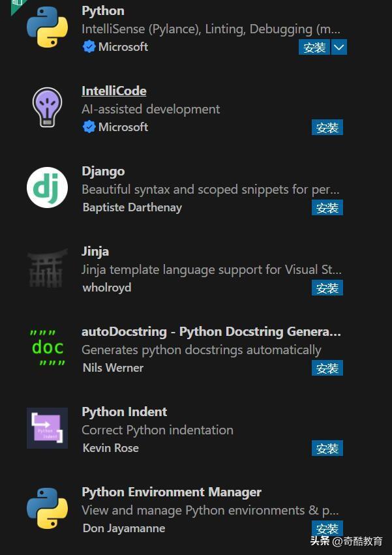Click the Jinja shrine gate icon
392x555 pixels.
tap(47, 267)
